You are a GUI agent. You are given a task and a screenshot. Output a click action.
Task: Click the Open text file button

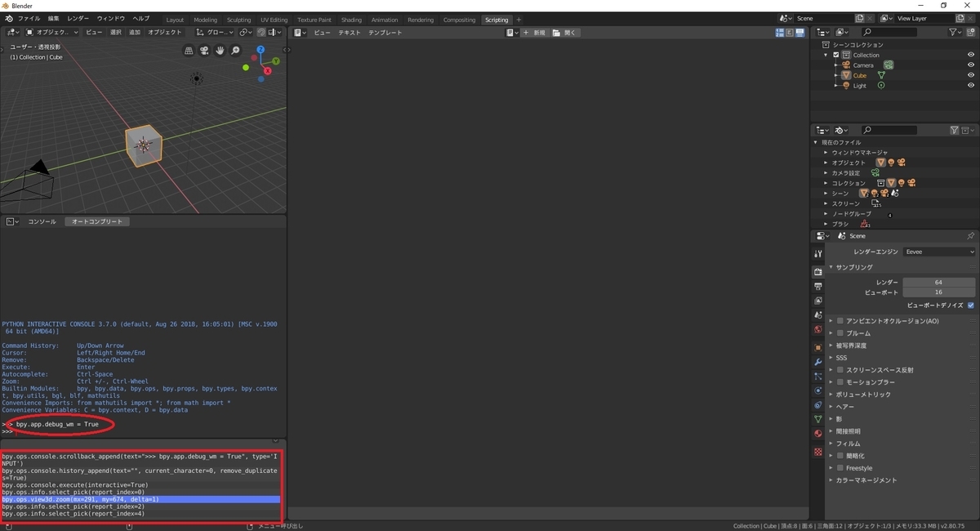click(x=564, y=33)
